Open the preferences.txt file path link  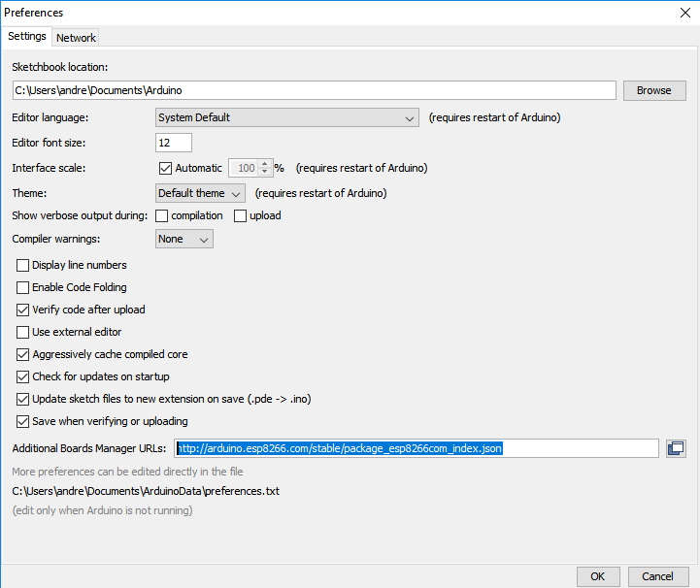point(146,491)
